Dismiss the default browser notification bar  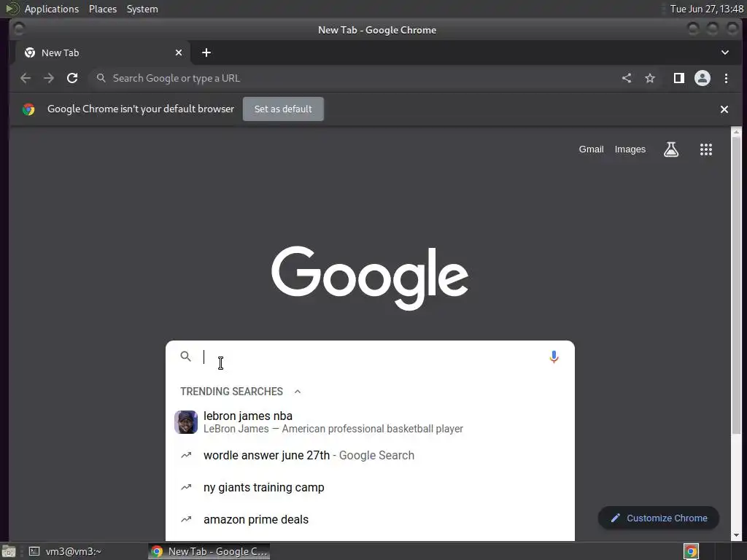tap(724, 109)
